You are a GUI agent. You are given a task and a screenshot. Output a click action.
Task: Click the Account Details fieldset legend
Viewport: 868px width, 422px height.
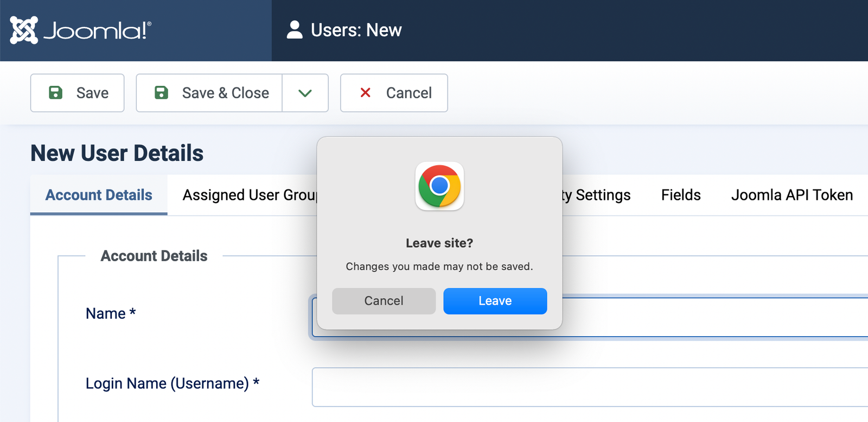click(154, 256)
